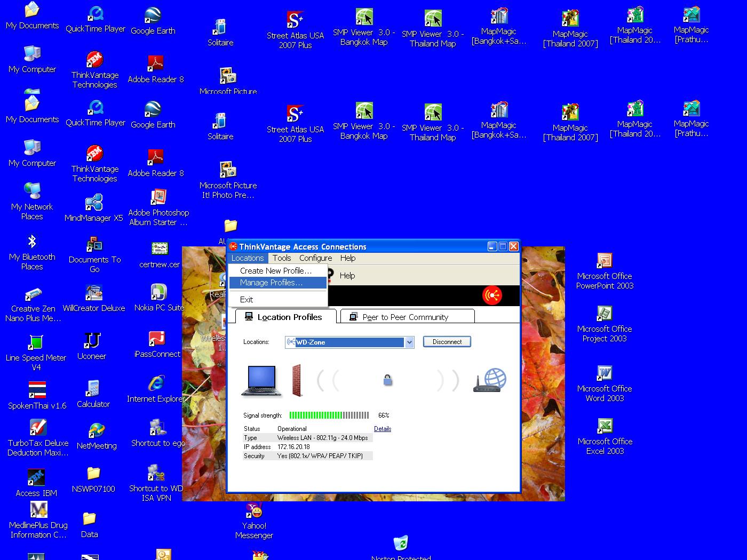Select the NSWP07100 folder
The image size is (747, 560).
click(93, 479)
